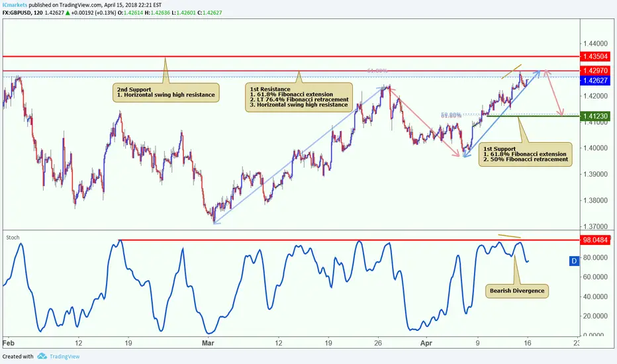This screenshot has width=617, height=364.
Task: Click the Created with footer text
Action: [18, 357]
